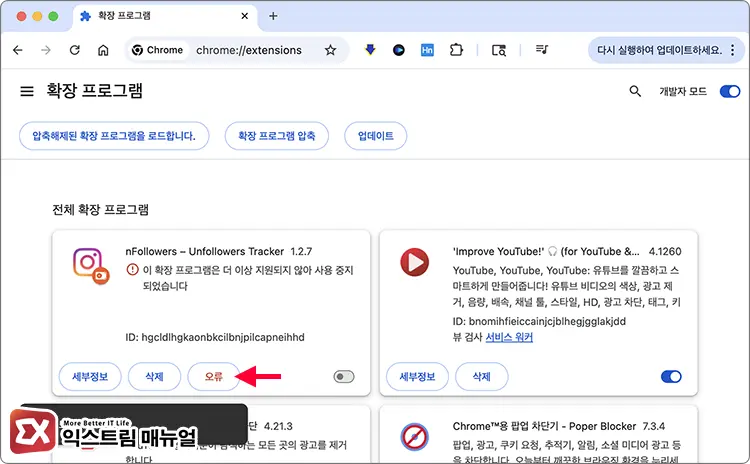Click the search tabs toolbar icon
Screen dimensions: 750x464
(499, 50)
